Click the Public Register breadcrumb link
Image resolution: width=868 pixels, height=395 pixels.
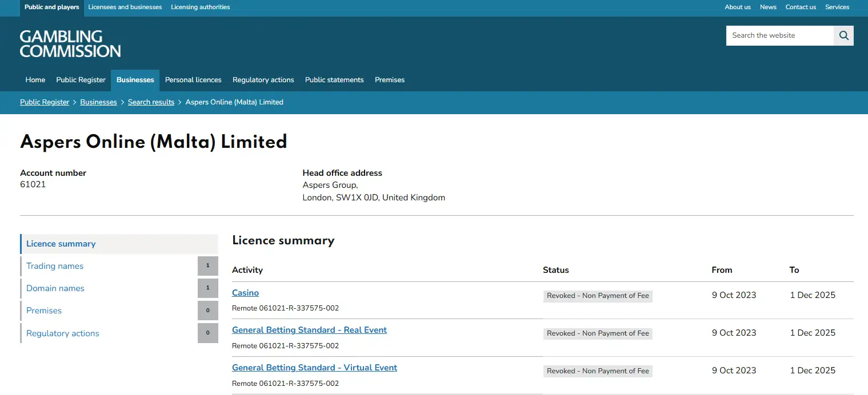[45, 102]
